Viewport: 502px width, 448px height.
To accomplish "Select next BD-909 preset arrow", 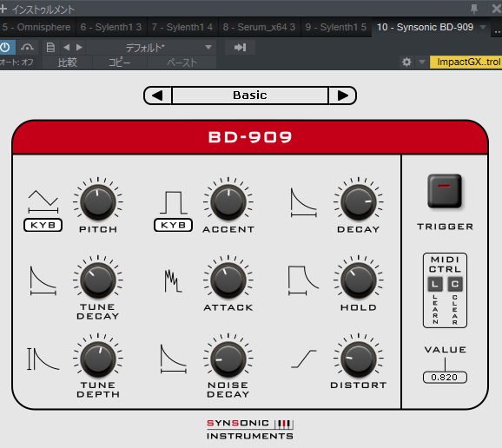I will [342, 96].
